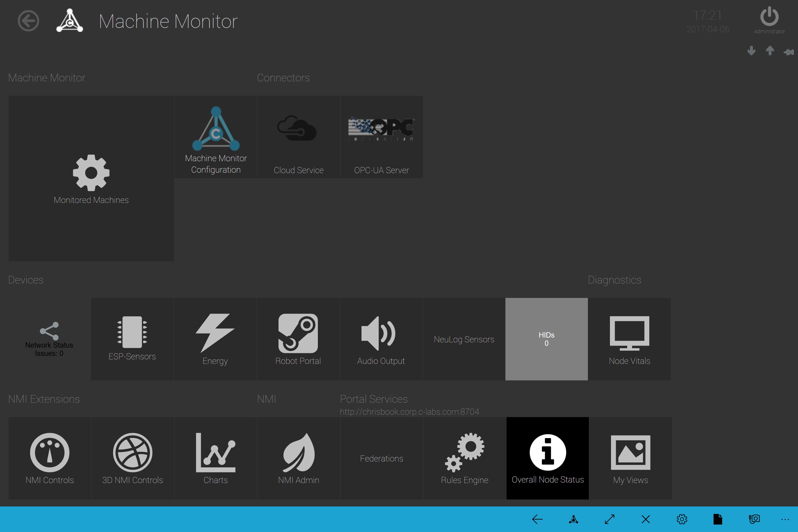Open the NMI Controls gauge tile
The height and width of the screenshot is (532, 798).
(49, 458)
